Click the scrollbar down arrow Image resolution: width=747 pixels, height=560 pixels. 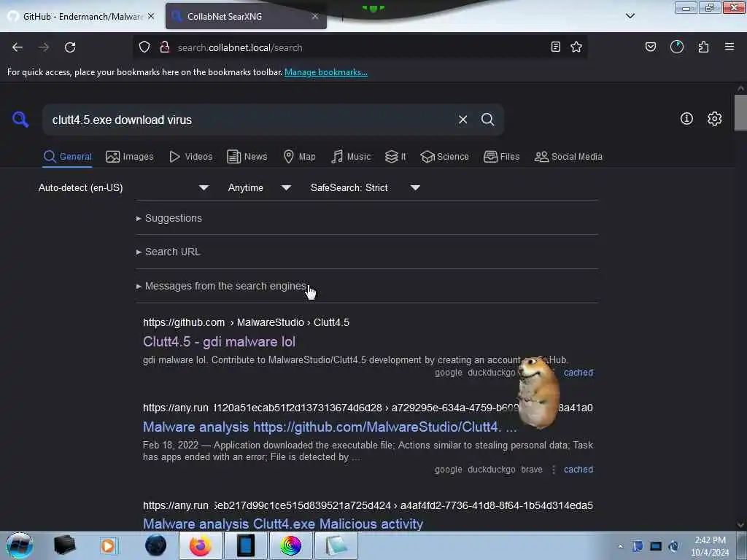point(740,525)
